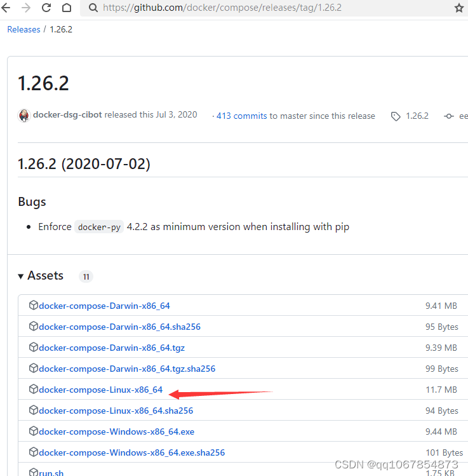Image resolution: width=468 pixels, height=476 pixels.
Task: Open the Releases breadcrumb link
Action: (x=23, y=29)
